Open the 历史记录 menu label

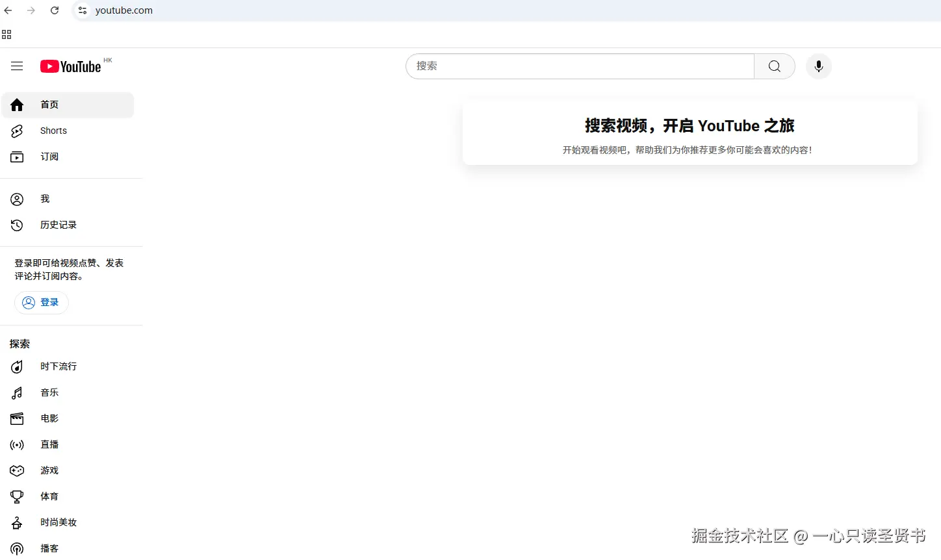pyautogui.click(x=58, y=225)
